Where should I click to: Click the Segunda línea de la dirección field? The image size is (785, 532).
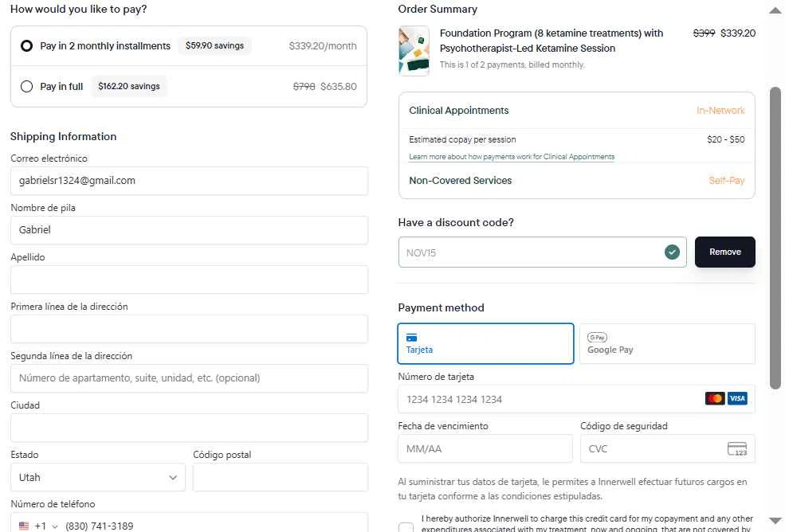[x=189, y=378]
